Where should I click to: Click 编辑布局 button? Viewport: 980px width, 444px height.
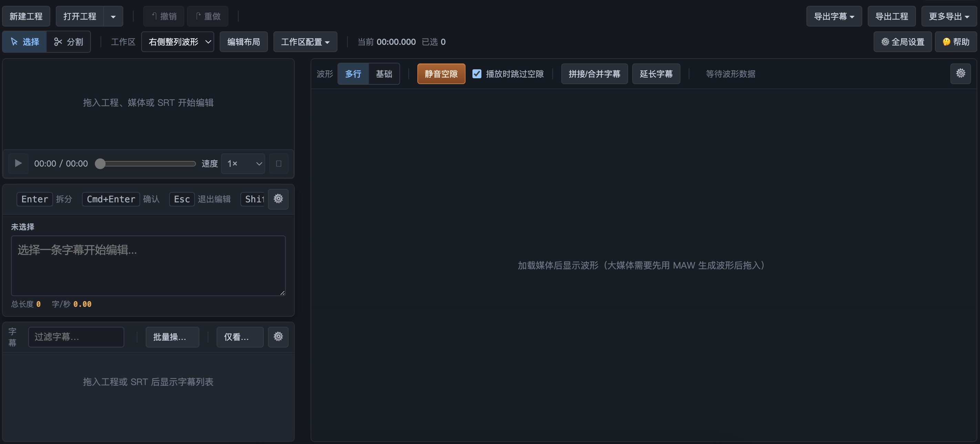coord(243,42)
